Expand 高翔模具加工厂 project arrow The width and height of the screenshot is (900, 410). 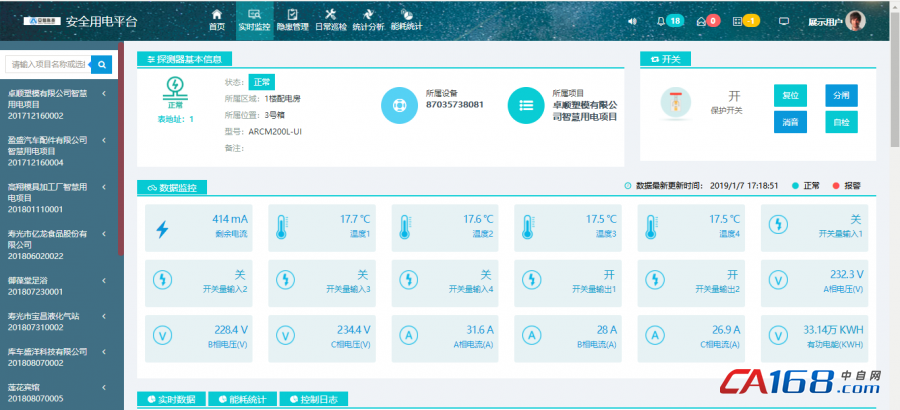click(104, 187)
